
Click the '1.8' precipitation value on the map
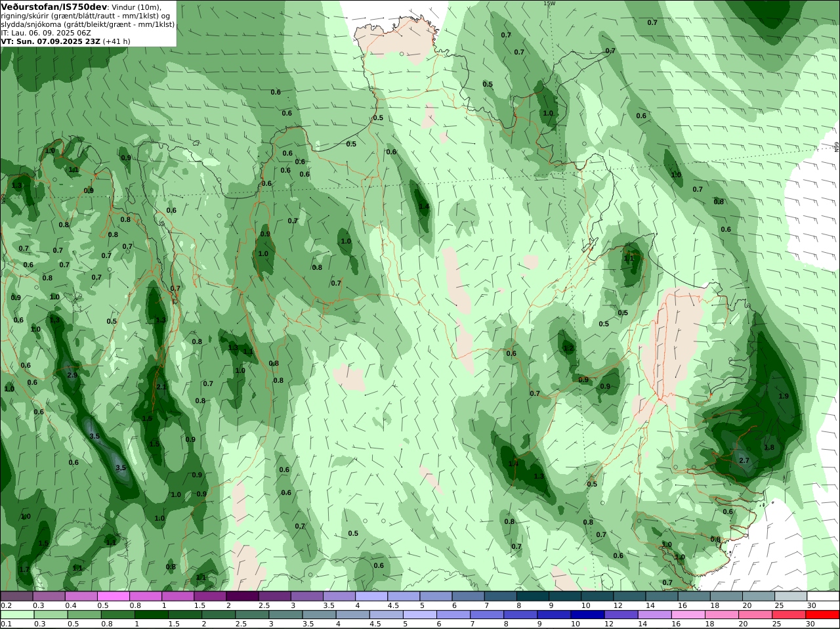769,447
